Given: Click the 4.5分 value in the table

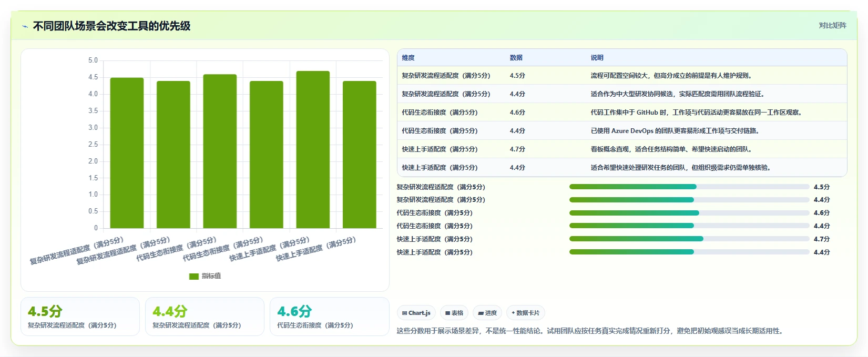Looking at the screenshot, I should click(x=517, y=76).
